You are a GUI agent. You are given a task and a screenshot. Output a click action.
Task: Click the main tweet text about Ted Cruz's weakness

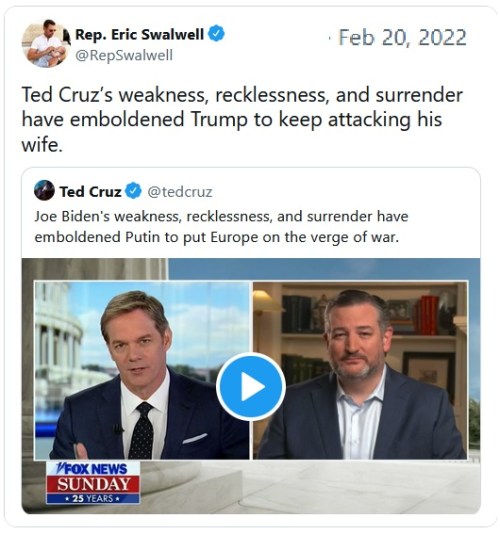[x=242, y=119]
